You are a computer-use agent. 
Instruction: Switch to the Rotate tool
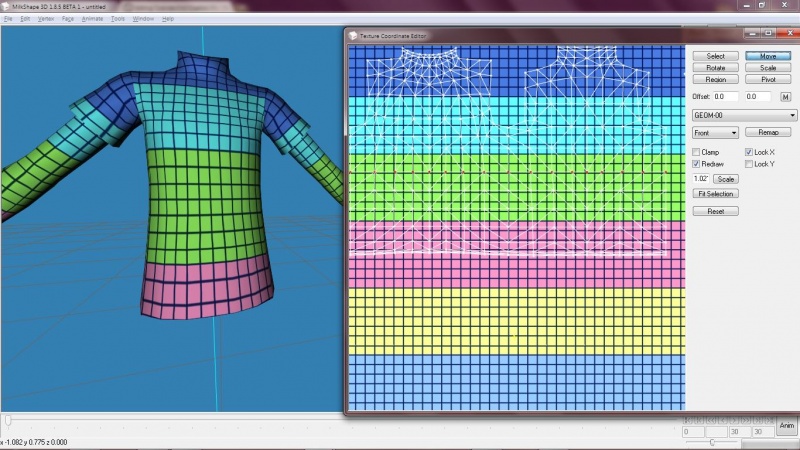[x=716, y=67]
